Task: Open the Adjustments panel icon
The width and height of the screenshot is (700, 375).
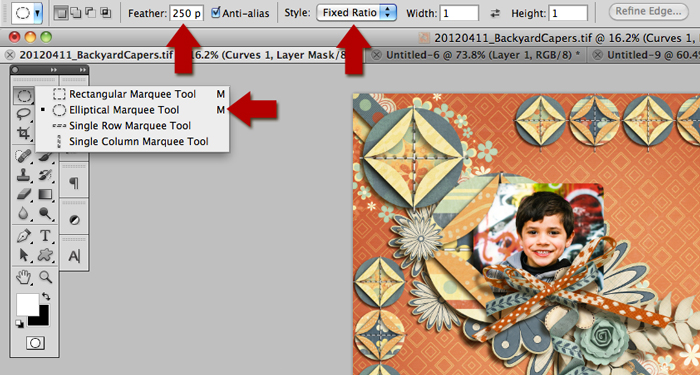Action: tap(74, 220)
